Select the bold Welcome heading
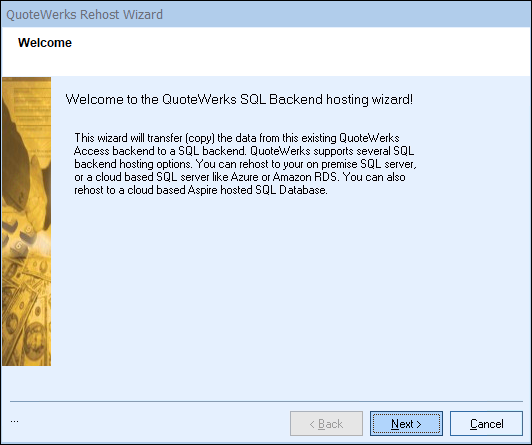This screenshot has width=532, height=445. click(x=45, y=43)
